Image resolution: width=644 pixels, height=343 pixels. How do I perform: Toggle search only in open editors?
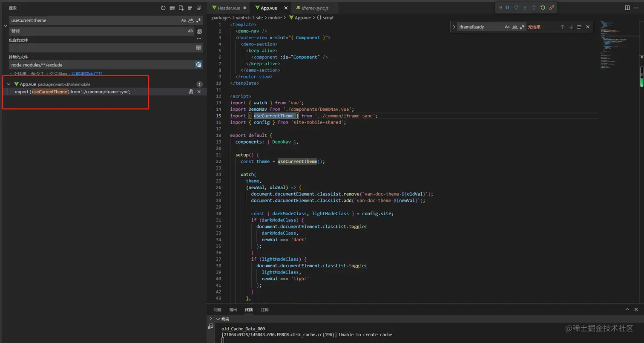coord(198,48)
